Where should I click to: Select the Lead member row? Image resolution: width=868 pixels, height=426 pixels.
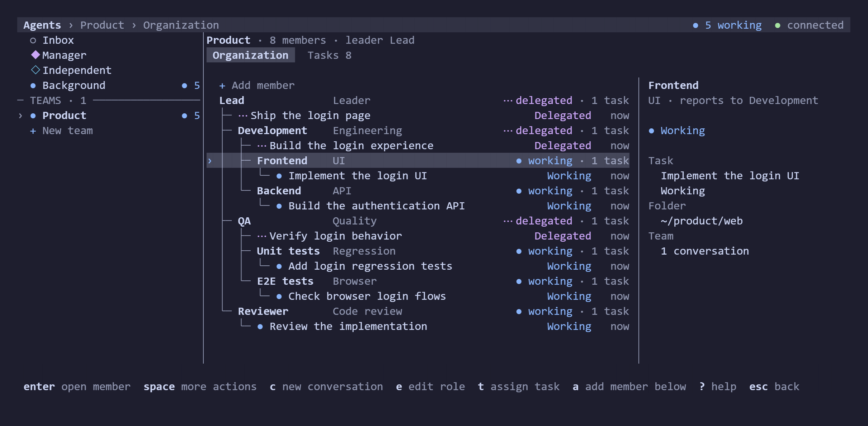[418, 100]
